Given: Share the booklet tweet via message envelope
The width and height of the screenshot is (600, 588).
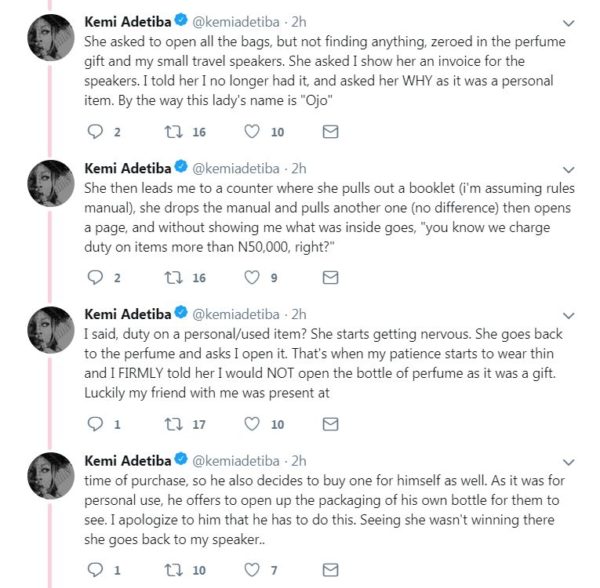Looking at the screenshot, I should 330,277.
